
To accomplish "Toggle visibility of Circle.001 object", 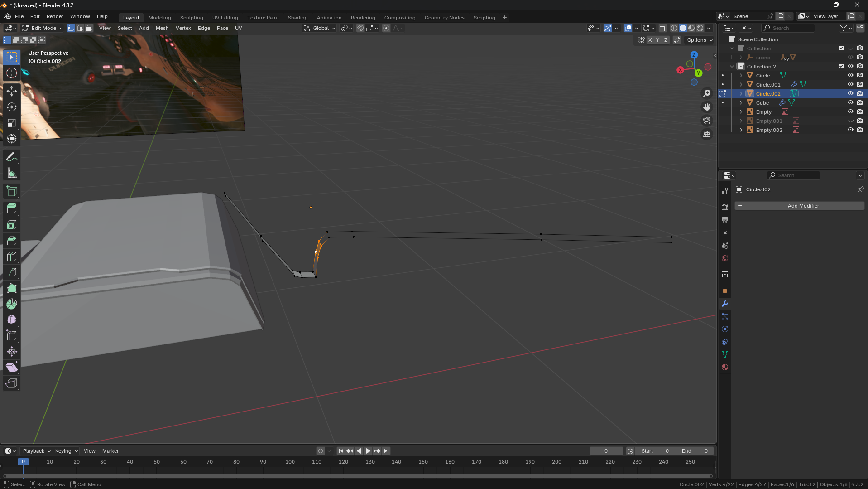I will point(850,84).
